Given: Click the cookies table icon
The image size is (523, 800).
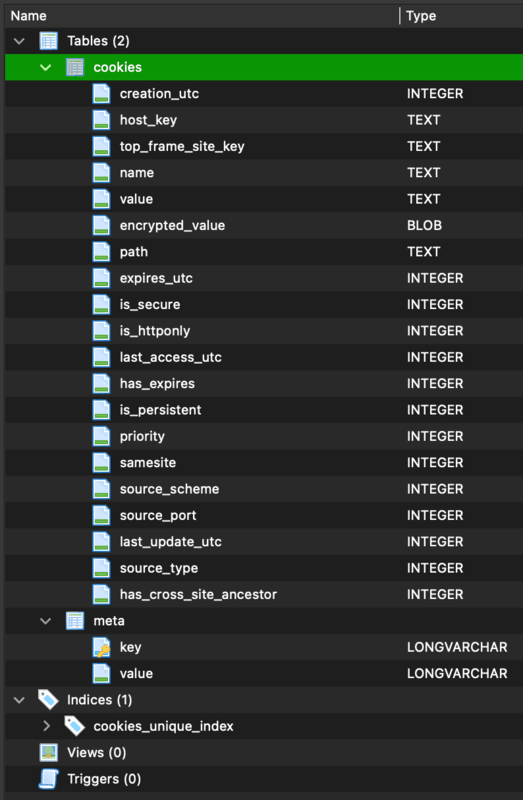Looking at the screenshot, I should tap(75, 67).
